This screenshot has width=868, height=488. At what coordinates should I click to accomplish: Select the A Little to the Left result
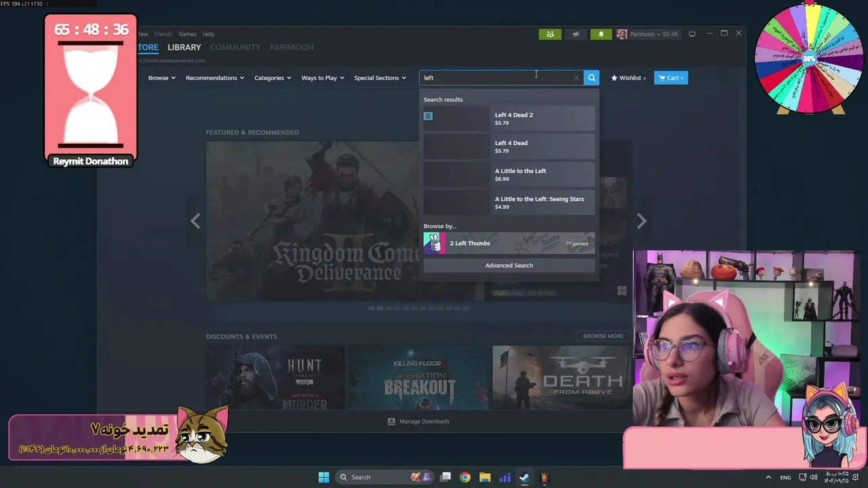[x=509, y=175]
